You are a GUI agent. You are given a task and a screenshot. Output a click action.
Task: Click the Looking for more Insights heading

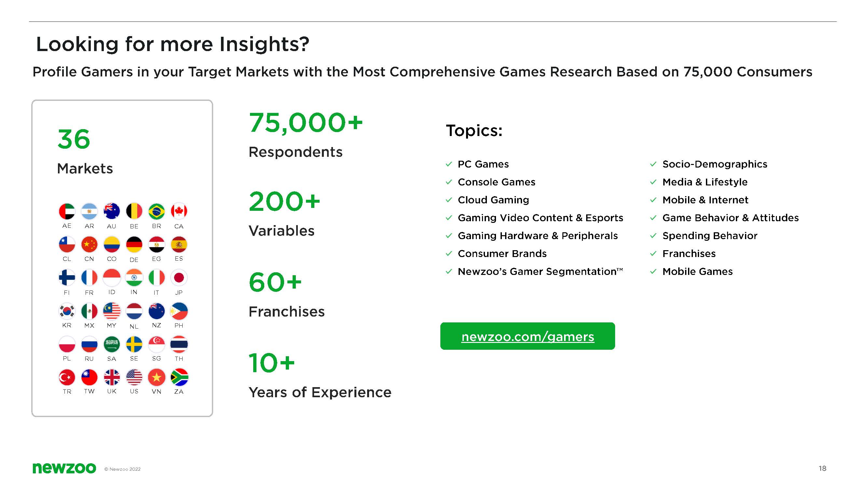[x=172, y=44]
